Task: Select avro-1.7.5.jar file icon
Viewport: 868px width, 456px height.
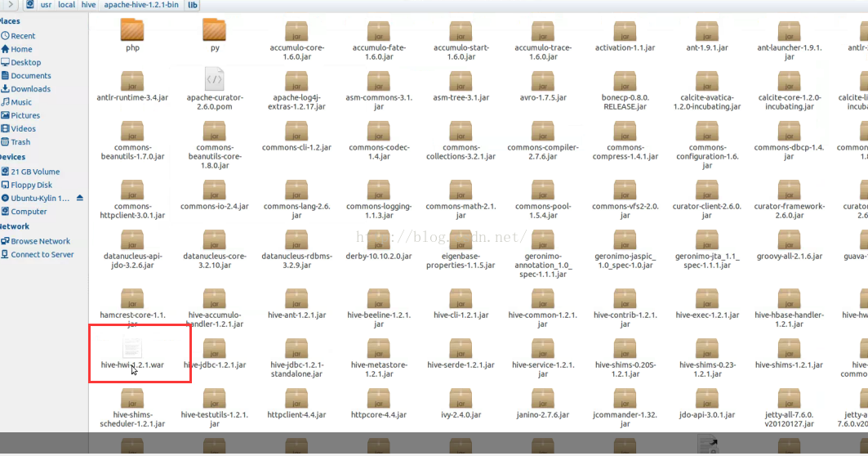Action: tap(543, 81)
